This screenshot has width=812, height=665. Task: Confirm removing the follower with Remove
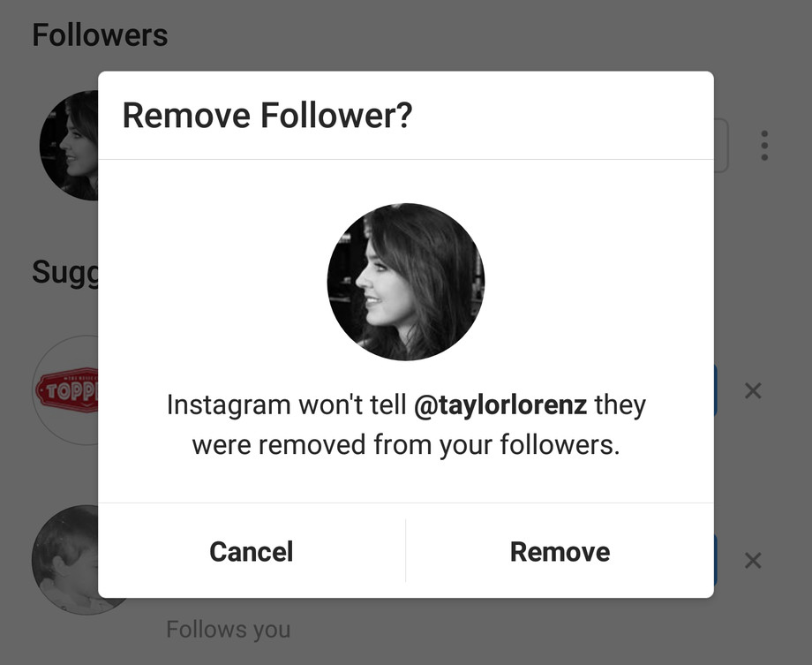coord(560,551)
